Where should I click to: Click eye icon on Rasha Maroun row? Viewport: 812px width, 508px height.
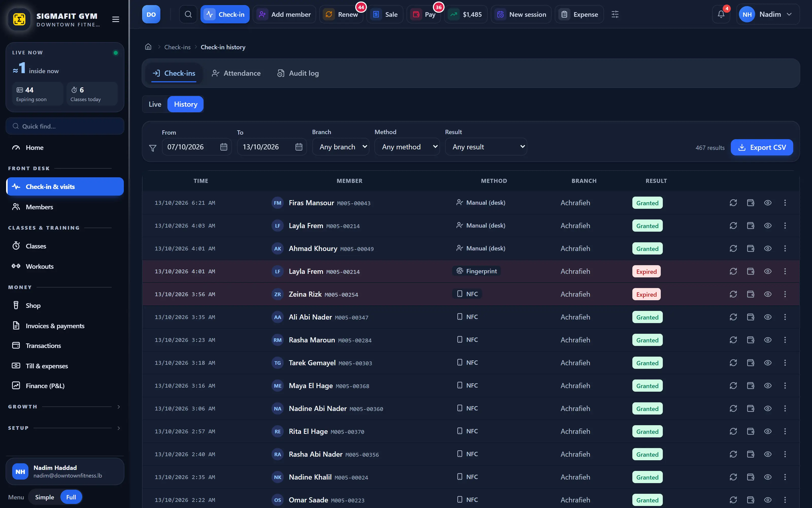tap(768, 340)
